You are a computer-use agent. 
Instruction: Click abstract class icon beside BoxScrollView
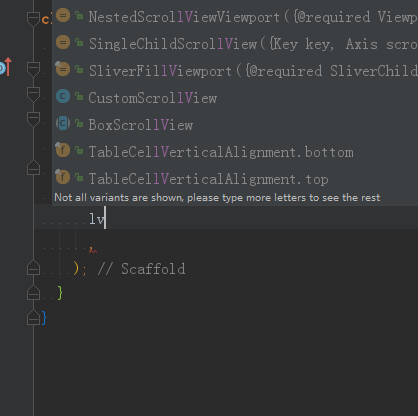click(63, 123)
